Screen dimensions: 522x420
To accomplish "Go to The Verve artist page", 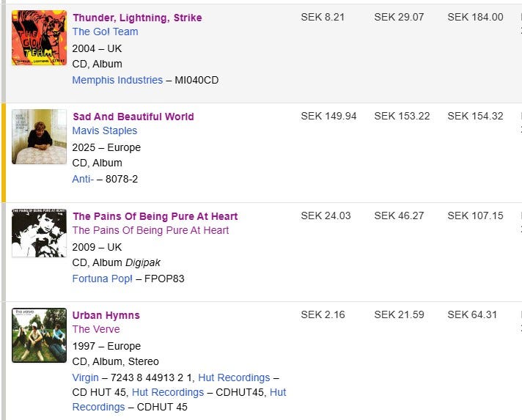I will [95, 329].
